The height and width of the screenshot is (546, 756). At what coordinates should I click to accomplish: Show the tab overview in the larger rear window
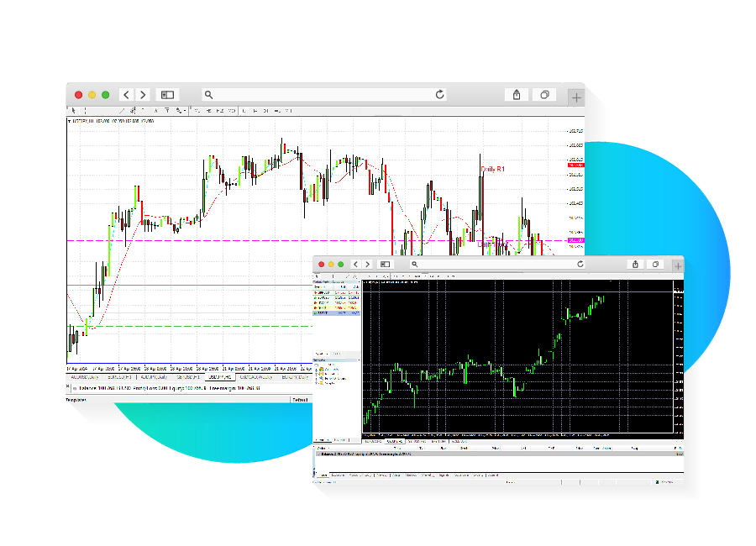[x=544, y=95]
